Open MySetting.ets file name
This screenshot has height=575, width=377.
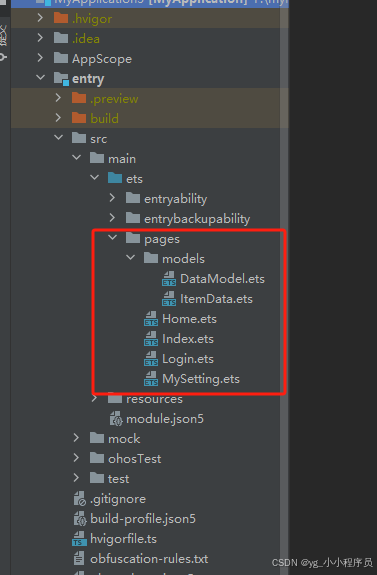(201, 378)
